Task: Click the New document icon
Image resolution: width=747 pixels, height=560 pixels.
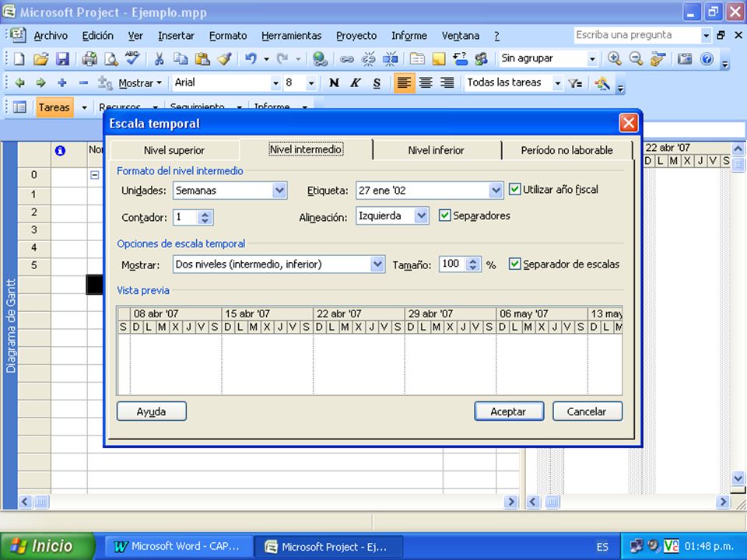Action: tap(19, 59)
